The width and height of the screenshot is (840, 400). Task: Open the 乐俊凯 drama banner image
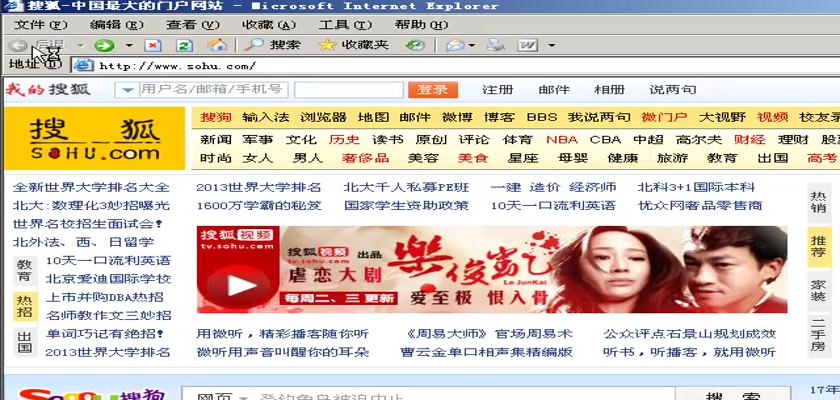tap(492, 269)
